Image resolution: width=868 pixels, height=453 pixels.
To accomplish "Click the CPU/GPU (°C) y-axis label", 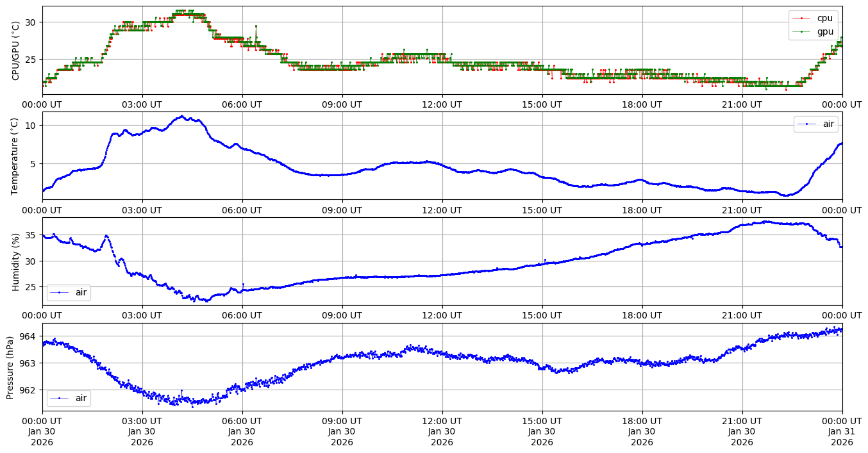I will pyautogui.click(x=16, y=51).
